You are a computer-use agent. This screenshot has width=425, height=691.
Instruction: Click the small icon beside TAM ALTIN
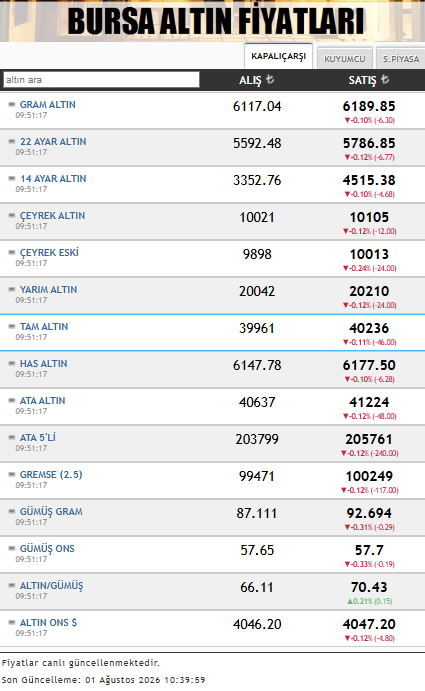click(12, 327)
